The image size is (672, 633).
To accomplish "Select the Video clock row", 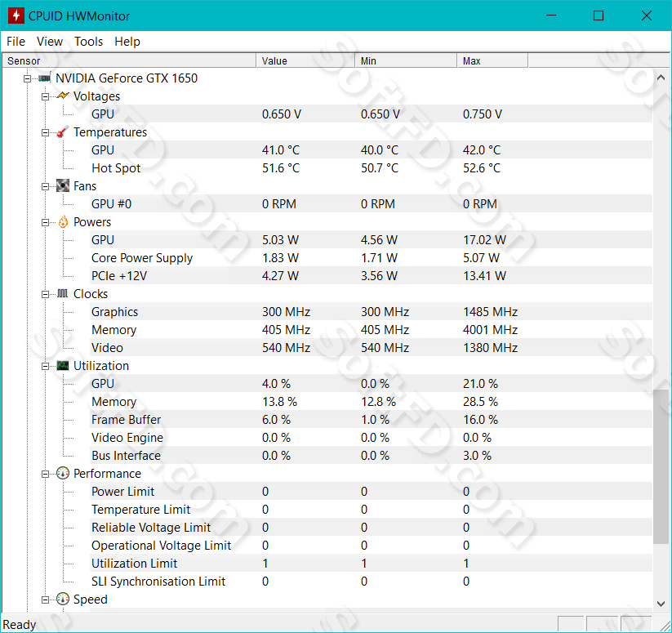I will 372,348.
